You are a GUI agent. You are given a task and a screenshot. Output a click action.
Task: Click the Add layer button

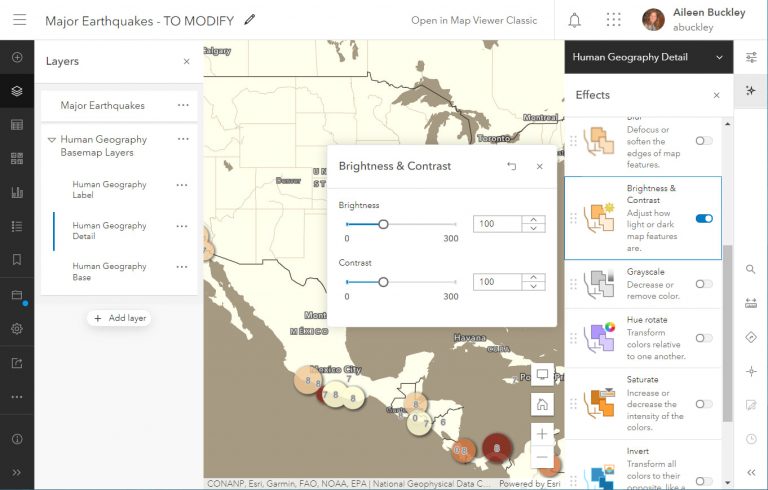tap(119, 318)
